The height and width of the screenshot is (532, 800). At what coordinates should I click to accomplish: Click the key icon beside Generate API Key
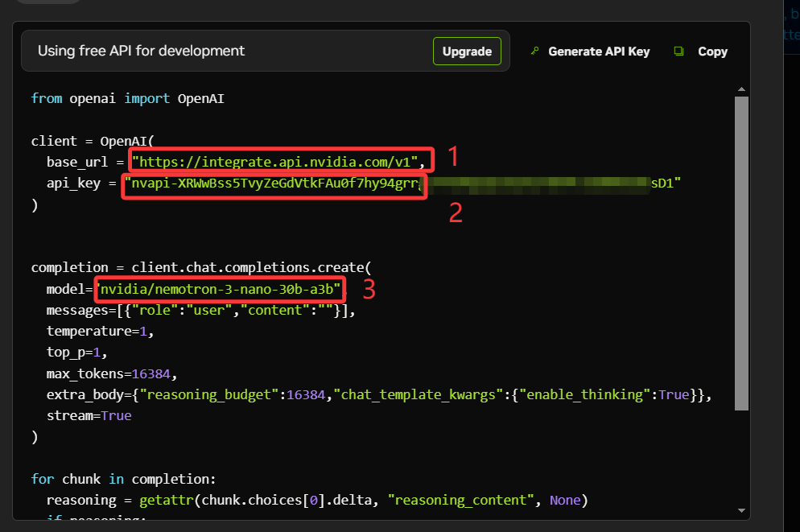534,51
